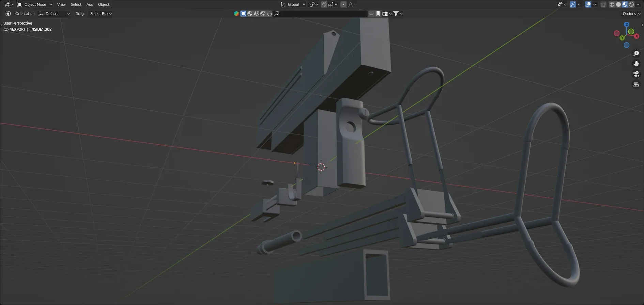Toggle proportional editing
The height and width of the screenshot is (305, 644).
pos(343,4)
